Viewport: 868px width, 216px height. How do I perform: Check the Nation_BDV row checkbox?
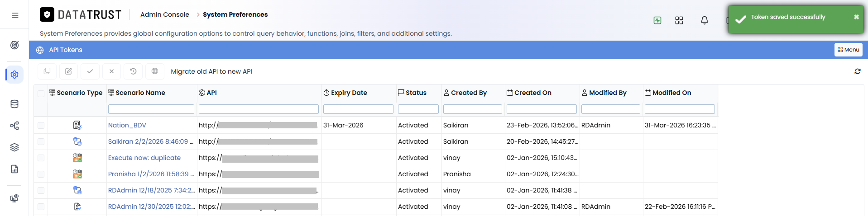click(x=41, y=125)
